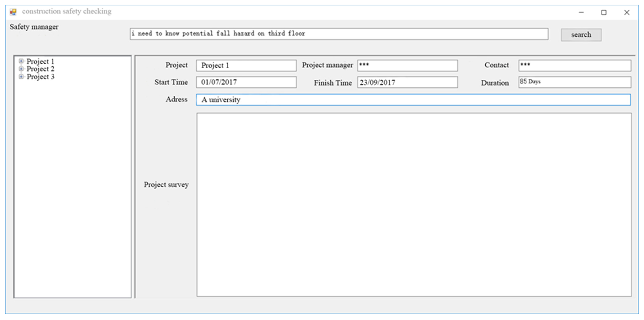Focus the Project manager field
This screenshot has width=644, height=320.
coord(408,66)
